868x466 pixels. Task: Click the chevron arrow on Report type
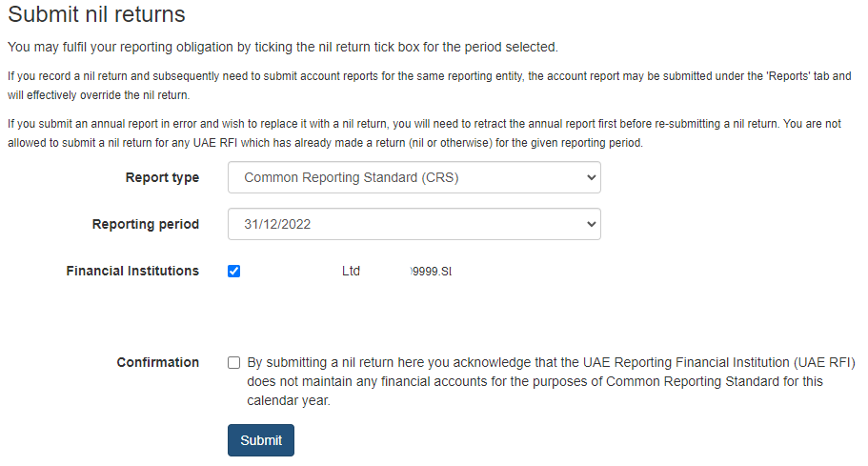pos(592,177)
